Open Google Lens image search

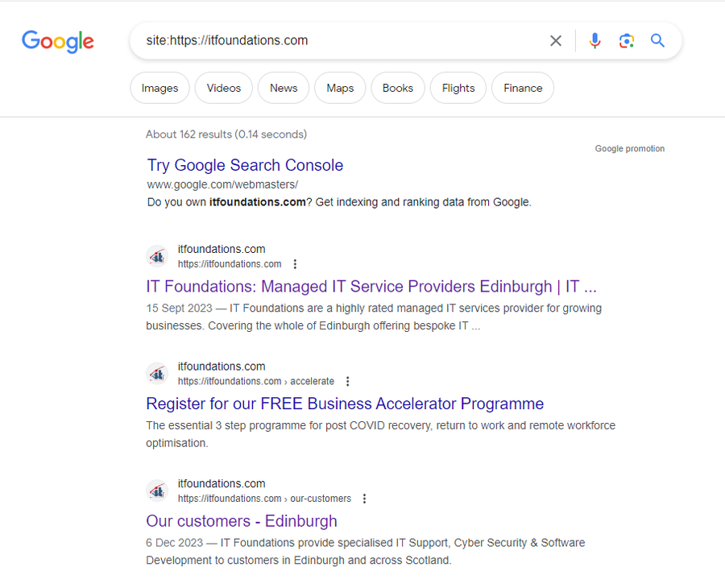click(x=627, y=40)
